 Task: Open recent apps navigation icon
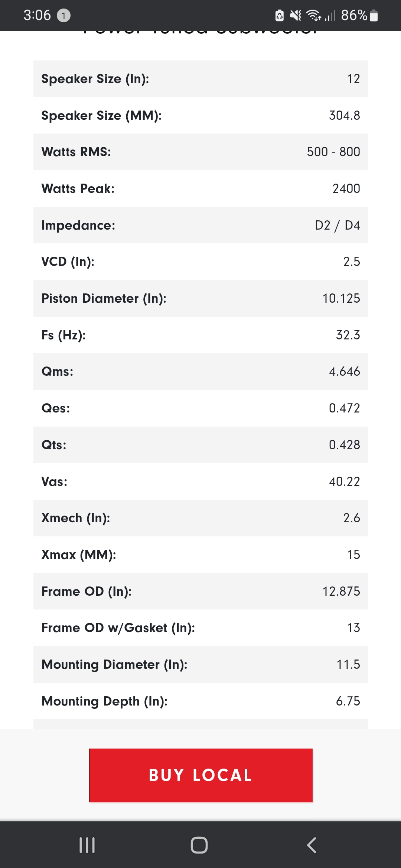[x=87, y=845]
